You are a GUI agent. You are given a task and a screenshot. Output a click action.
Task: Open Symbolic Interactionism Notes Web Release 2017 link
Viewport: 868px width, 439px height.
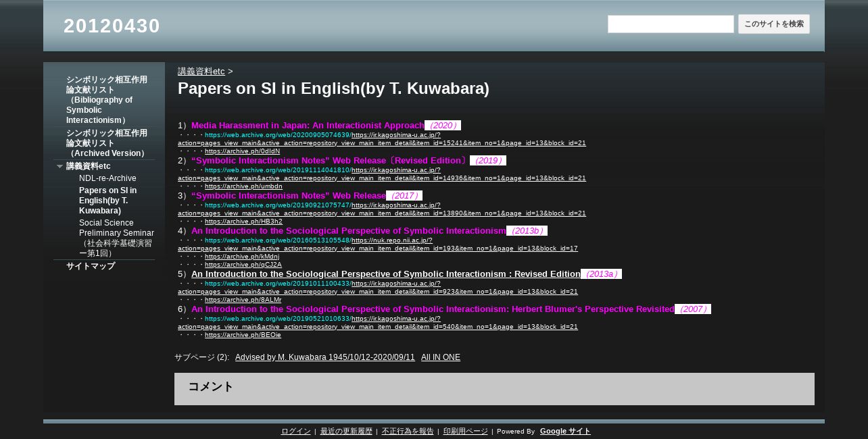(x=289, y=196)
